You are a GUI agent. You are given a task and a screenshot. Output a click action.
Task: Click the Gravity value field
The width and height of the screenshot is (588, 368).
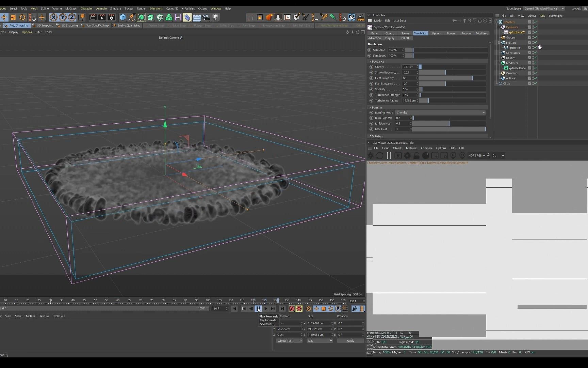click(x=408, y=67)
